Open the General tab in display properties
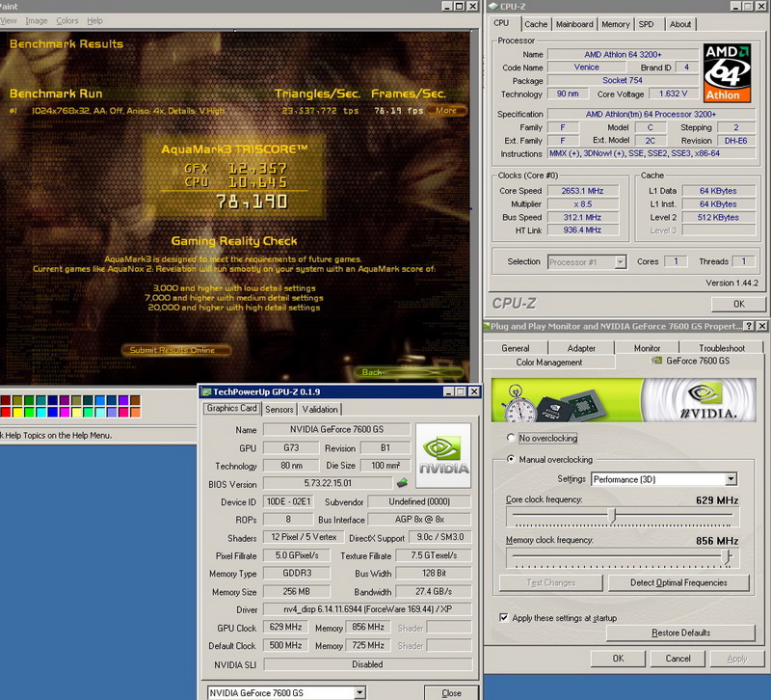The height and width of the screenshot is (700, 771). (x=516, y=348)
